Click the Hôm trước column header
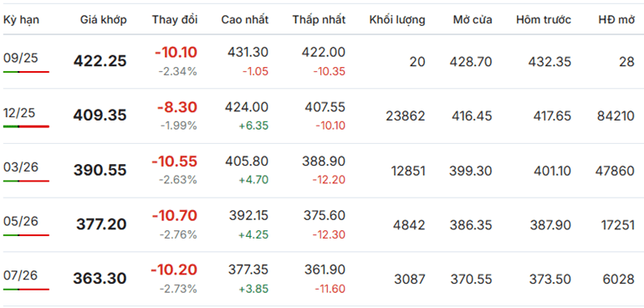644x308 pixels. pos(544,20)
